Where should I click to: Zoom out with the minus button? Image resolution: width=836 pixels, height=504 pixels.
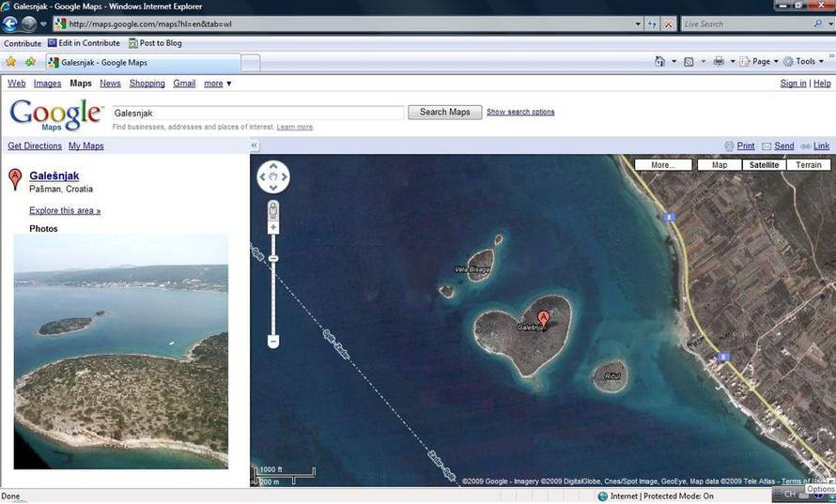273,341
